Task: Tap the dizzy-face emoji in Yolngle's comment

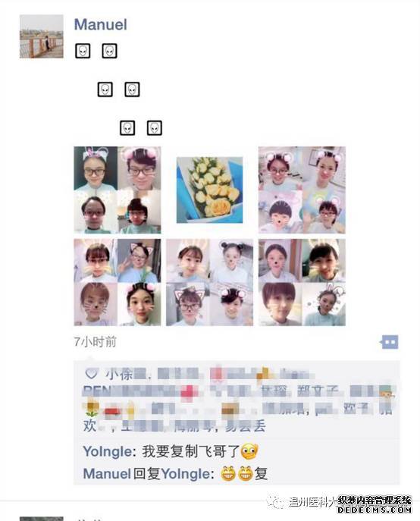Action: tap(249, 452)
